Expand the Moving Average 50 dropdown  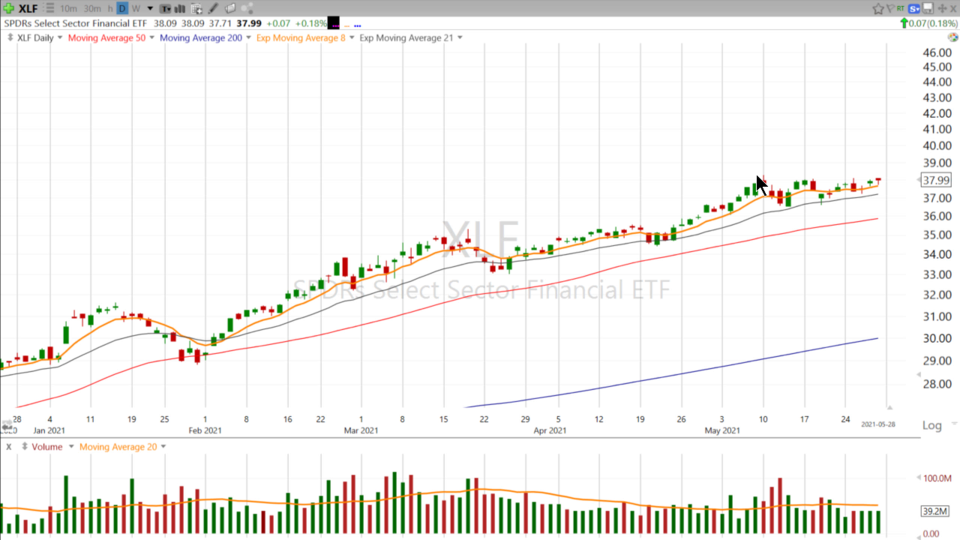pyautogui.click(x=151, y=38)
